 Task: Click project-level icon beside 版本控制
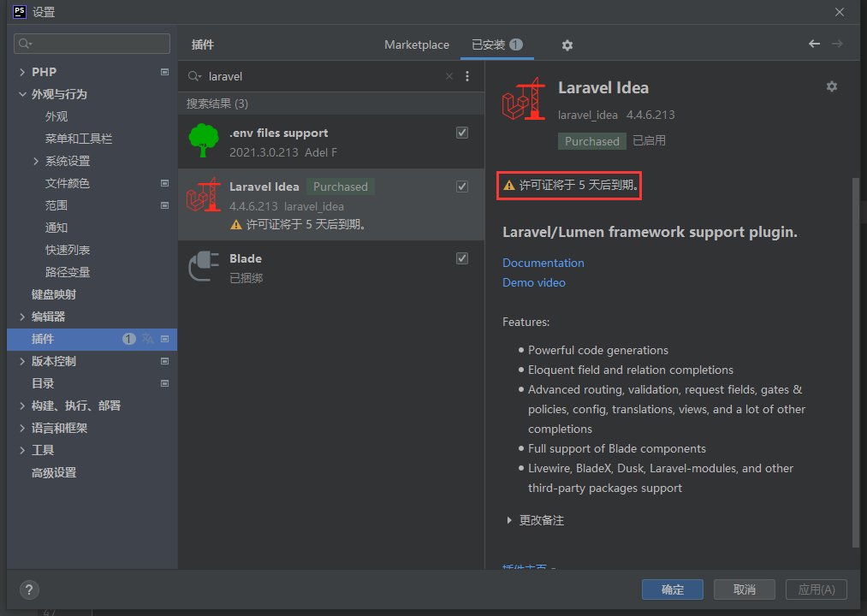pos(164,361)
